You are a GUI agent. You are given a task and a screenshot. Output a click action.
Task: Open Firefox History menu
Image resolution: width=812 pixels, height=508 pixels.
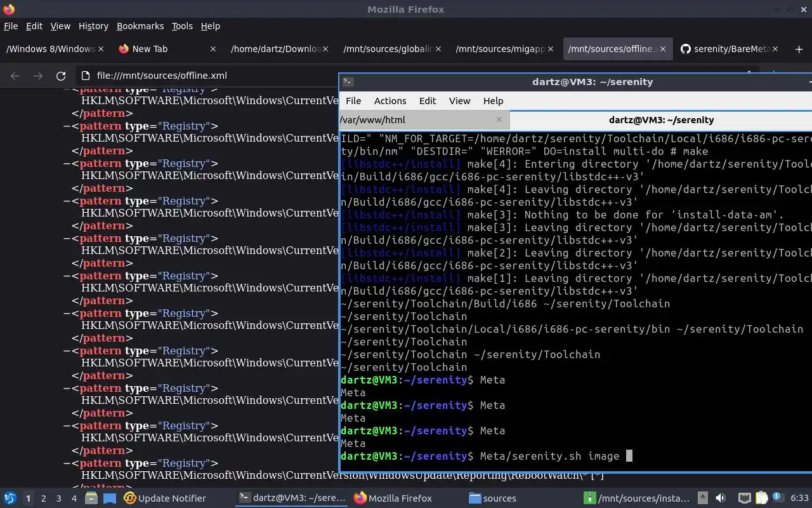[x=93, y=26]
